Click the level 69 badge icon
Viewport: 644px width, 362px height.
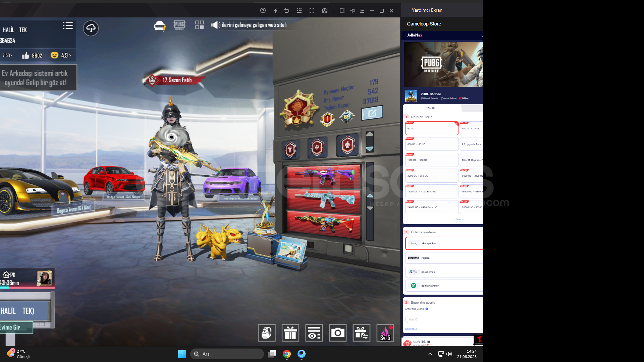347,117
